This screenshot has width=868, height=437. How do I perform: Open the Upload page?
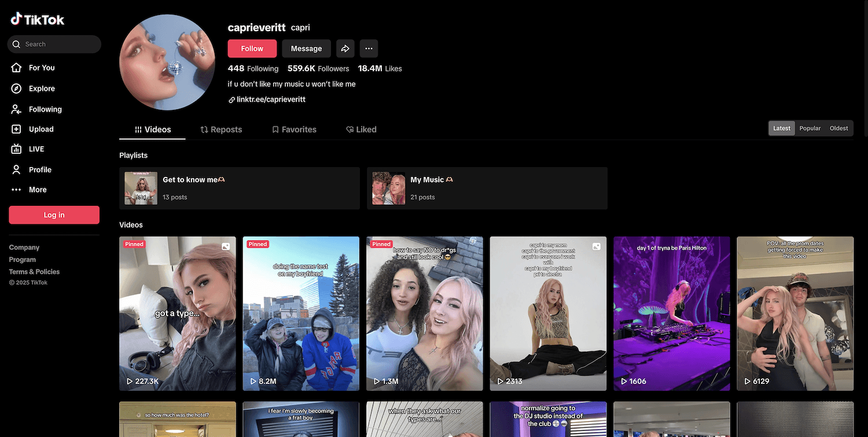pos(41,129)
